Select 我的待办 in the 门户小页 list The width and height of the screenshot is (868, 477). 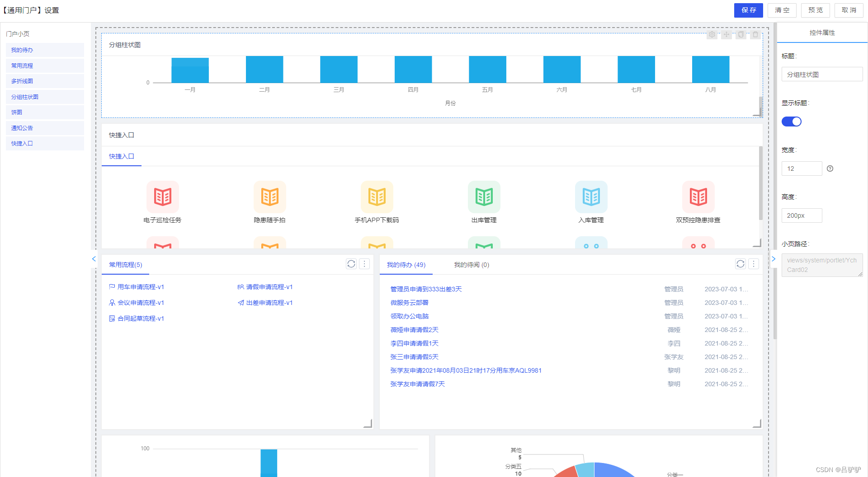pyautogui.click(x=45, y=50)
